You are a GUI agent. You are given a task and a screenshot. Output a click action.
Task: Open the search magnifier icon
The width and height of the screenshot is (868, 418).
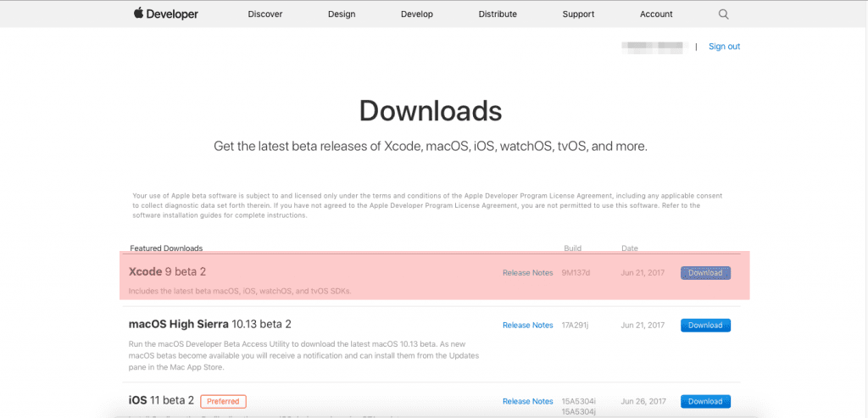(x=723, y=14)
